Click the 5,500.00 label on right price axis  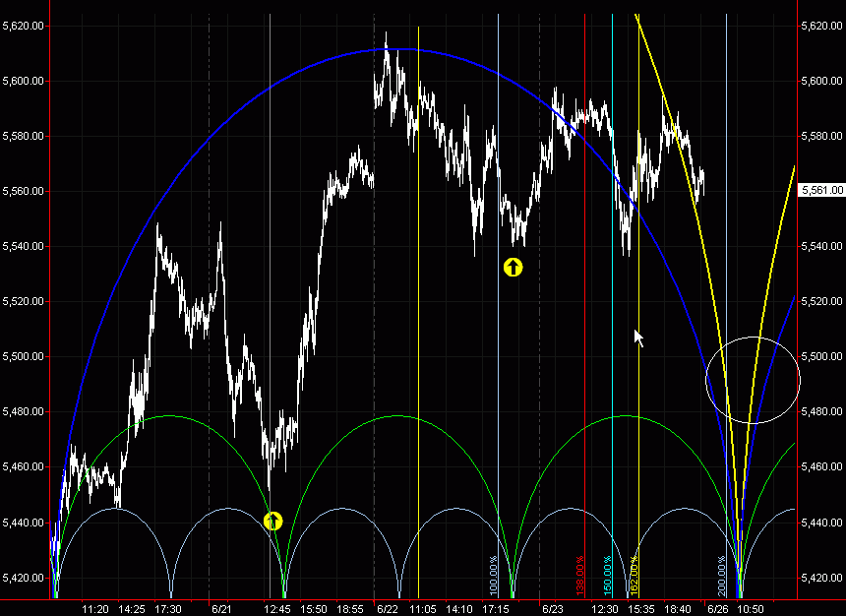(x=822, y=355)
